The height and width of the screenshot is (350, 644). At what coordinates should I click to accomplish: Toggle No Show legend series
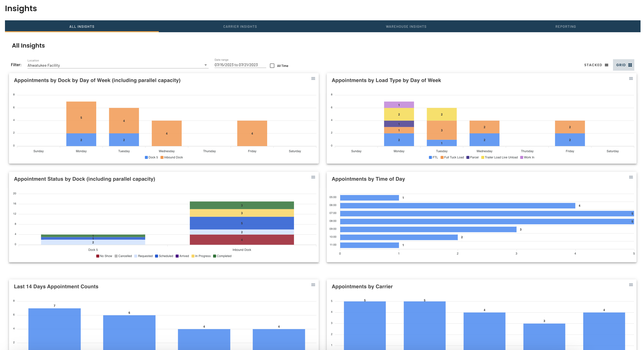pyautogui.click(x=104, y=256)
